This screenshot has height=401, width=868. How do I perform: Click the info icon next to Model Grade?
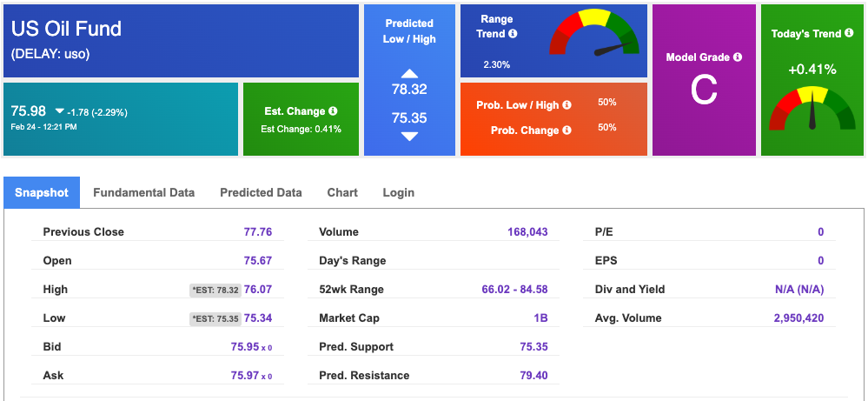[738, 57]
